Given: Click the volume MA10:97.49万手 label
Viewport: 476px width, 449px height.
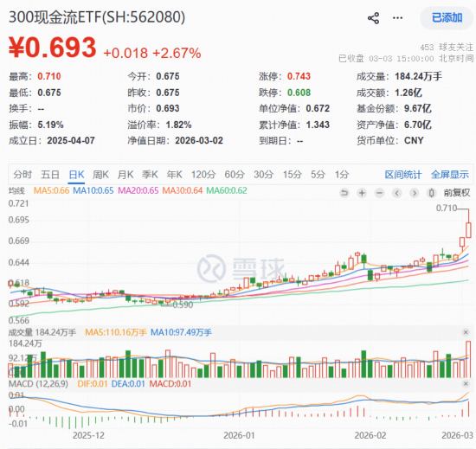Looking at the screenshot, I should [181, 332].
